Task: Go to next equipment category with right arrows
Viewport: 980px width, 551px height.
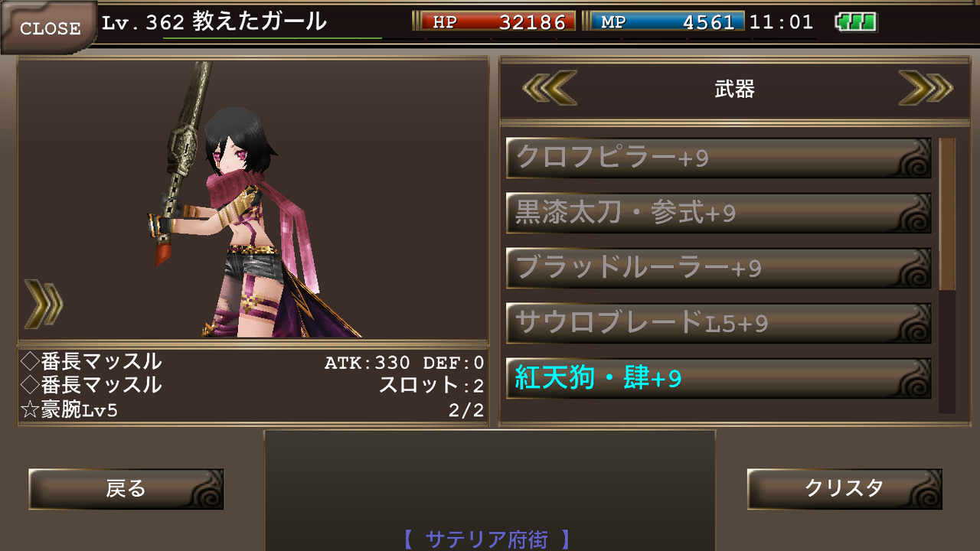Action: coord(925,88)
